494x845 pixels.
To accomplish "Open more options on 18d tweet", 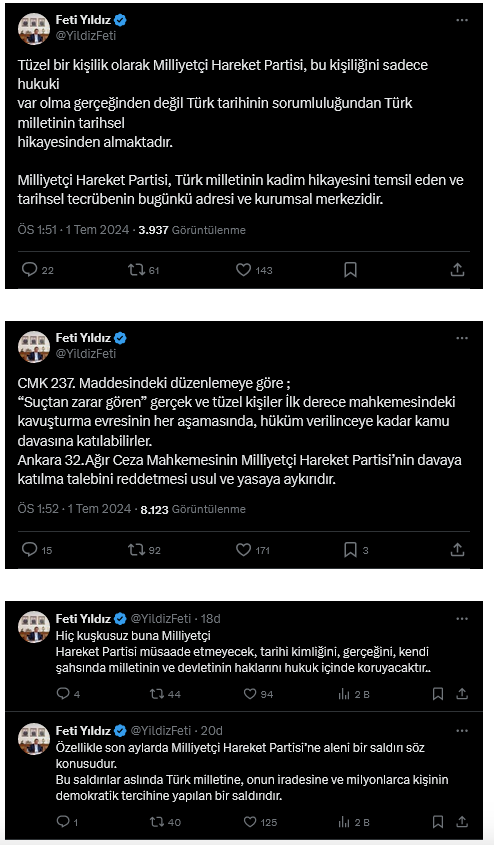I will 462,619.
